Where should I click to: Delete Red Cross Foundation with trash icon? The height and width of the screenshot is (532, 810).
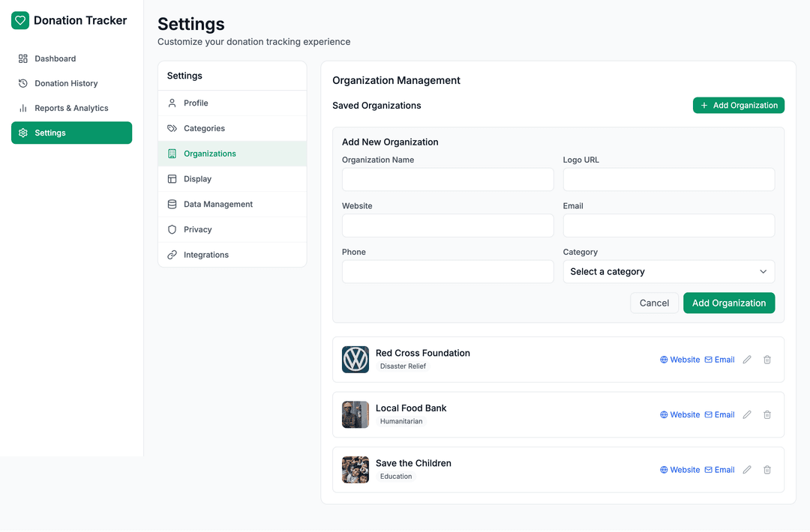click(x=767, y=360)
